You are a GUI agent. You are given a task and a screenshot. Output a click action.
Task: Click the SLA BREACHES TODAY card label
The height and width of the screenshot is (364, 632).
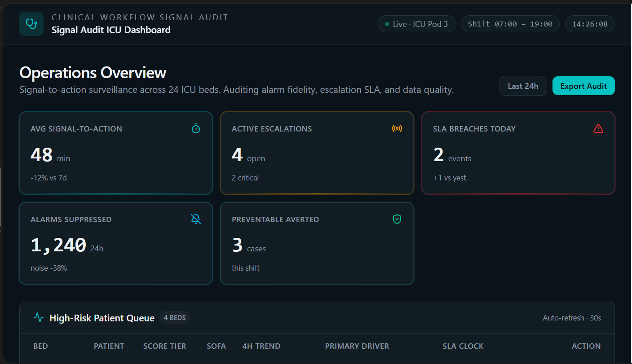click(x=474, y=129)
